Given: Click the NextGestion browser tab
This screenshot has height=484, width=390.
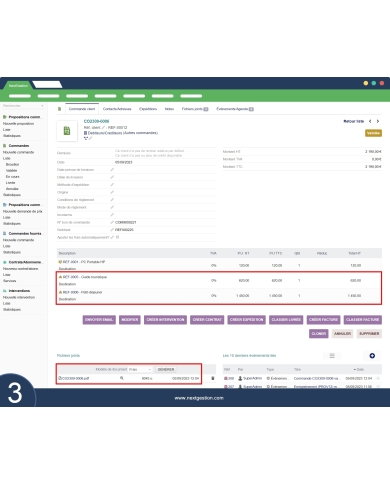Looking at the screenshot, I should (18, 86).
